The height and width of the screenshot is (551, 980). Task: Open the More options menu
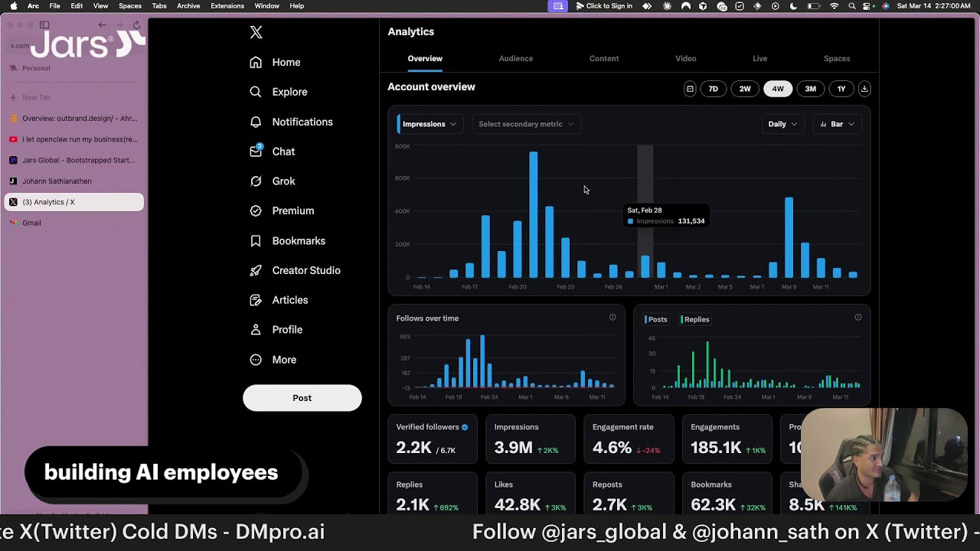click(x=273, y=360)
